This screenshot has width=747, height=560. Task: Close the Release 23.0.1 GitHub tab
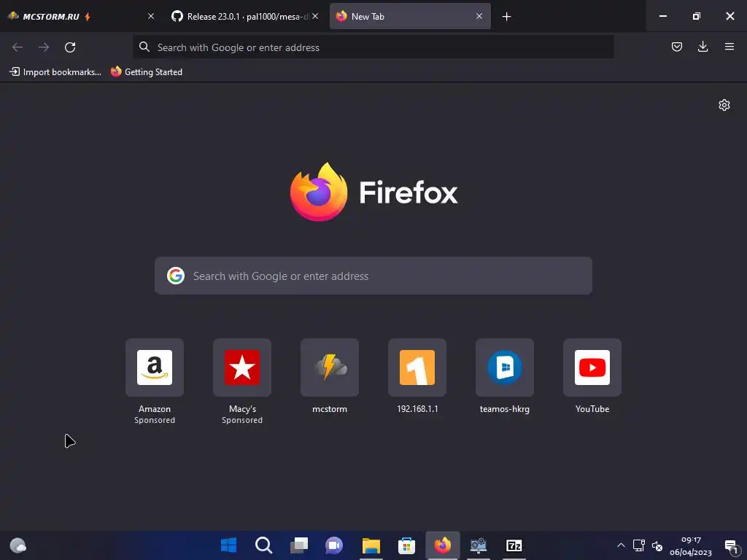tap(315, 16)
